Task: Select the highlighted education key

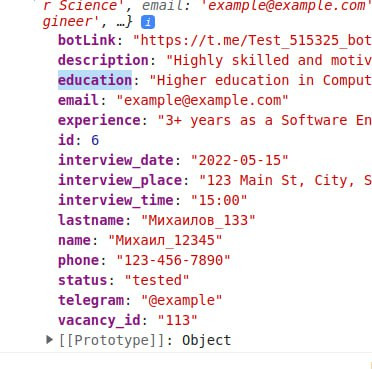Action: [95, 80]
